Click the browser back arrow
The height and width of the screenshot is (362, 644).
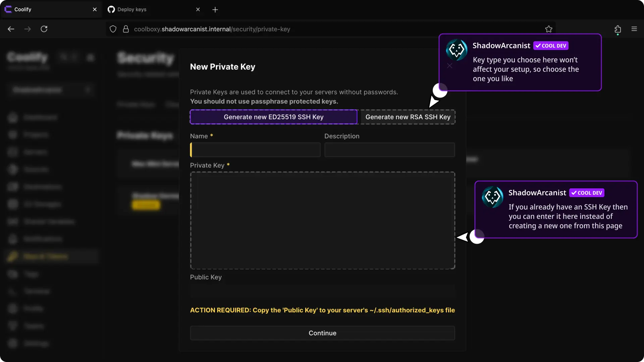11,29
